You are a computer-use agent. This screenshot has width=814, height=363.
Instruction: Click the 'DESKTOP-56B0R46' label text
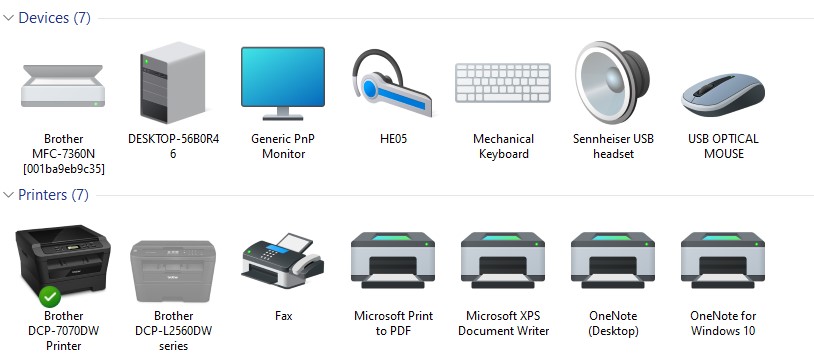[x=173, y=146]
